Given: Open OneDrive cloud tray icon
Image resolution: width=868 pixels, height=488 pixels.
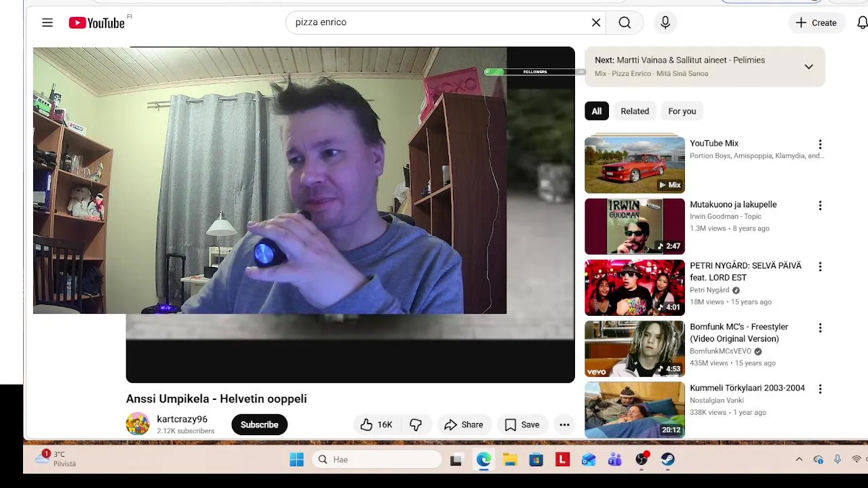Looking at the screenshot, I should point(818,460).
